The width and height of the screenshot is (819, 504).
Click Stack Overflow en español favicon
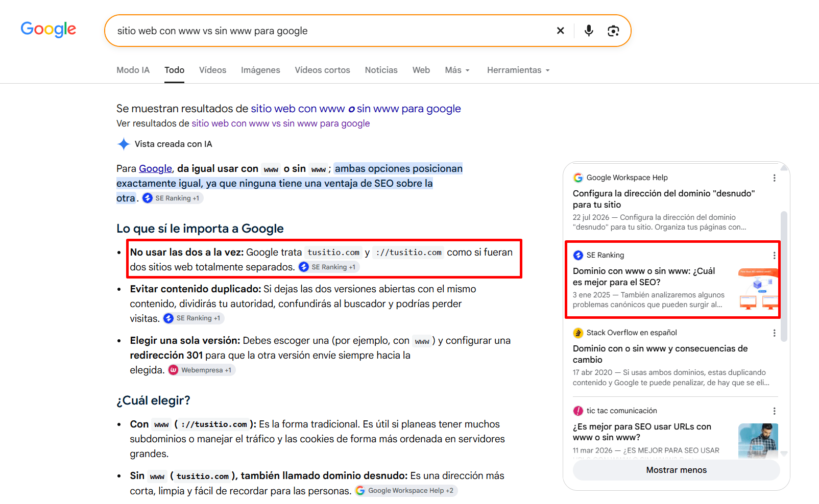point(578,333)
